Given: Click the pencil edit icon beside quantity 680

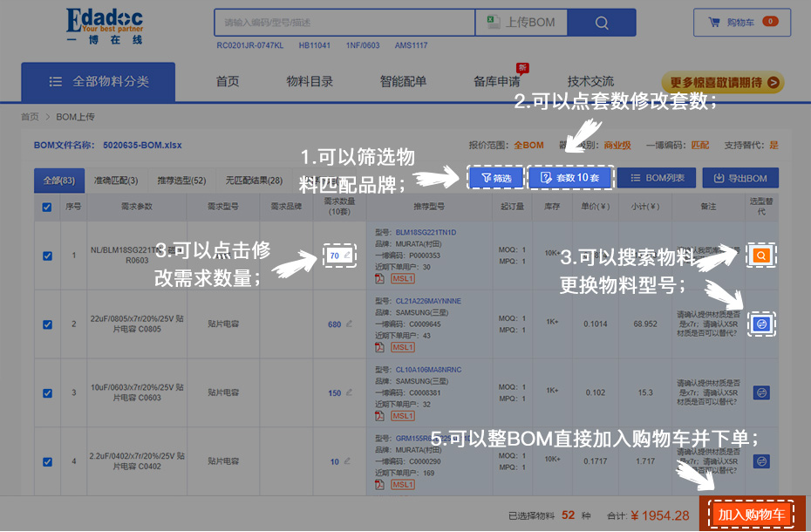Looking at the screenshot, I should [x=349, y=324].
